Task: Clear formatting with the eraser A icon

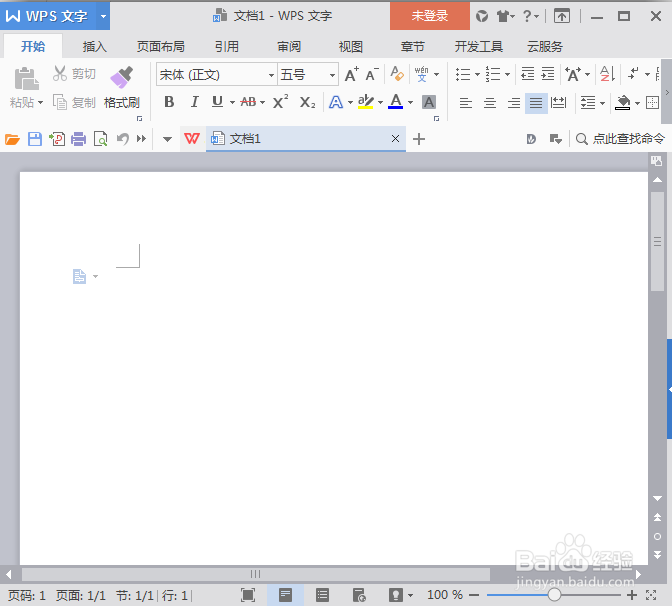Action: pos(397,74)
